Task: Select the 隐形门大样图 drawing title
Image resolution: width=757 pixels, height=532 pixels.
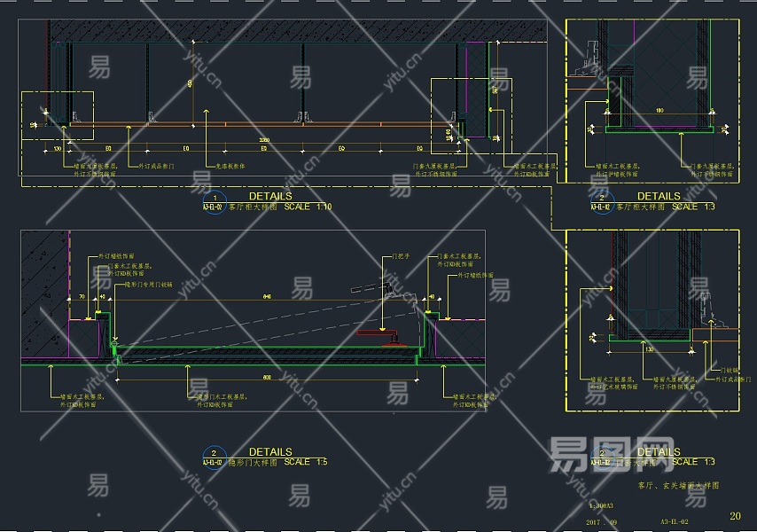Action: coord(253,463)
